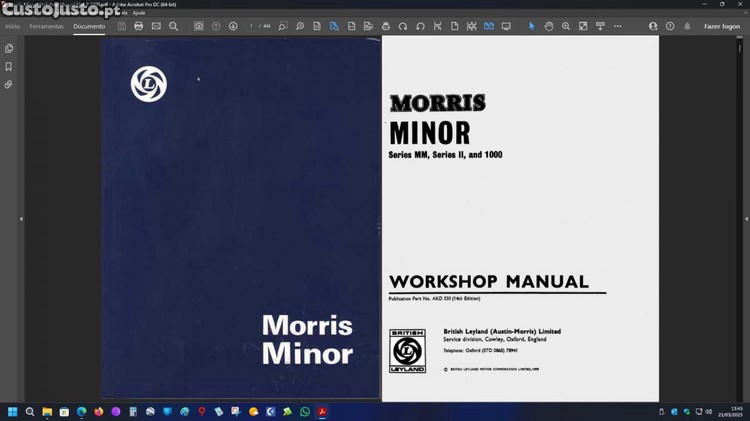Select the Hand pan tool
The image size is (750, 421).
549,26
